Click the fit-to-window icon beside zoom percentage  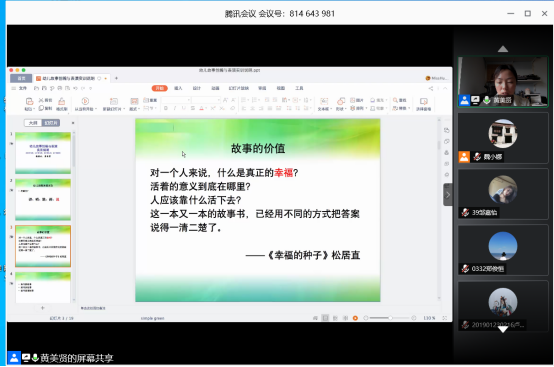click(x=444, y=318)
